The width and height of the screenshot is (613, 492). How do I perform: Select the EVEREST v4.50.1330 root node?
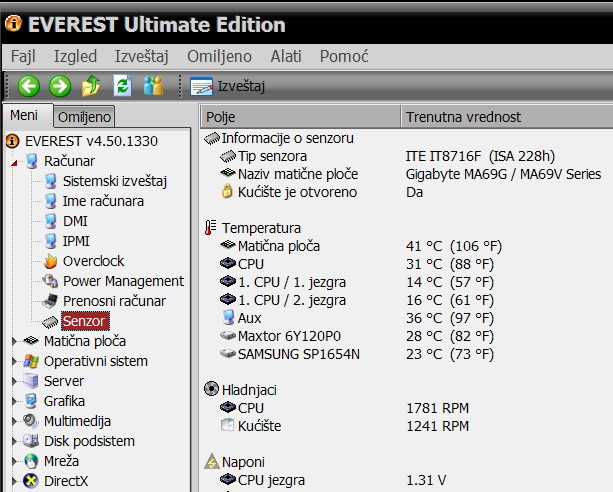point(91,141)
